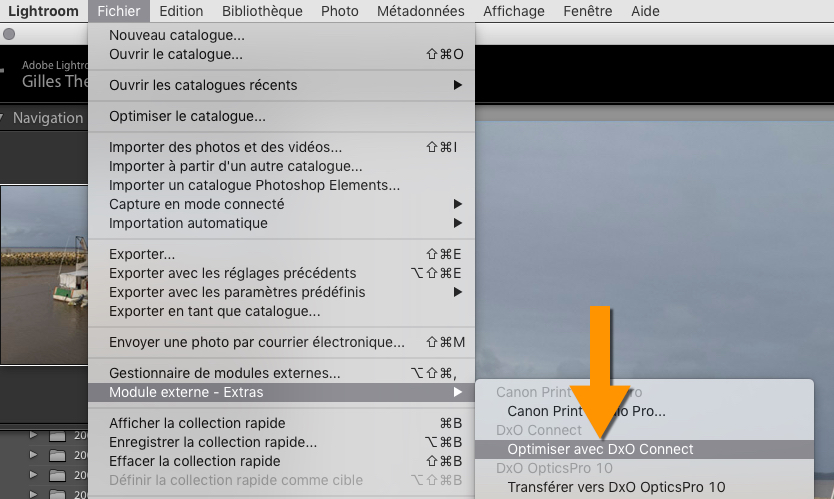This screenshot has height=499, width=834.
Task: Open the Bibliothèque menu
Action: click(262, 11)
